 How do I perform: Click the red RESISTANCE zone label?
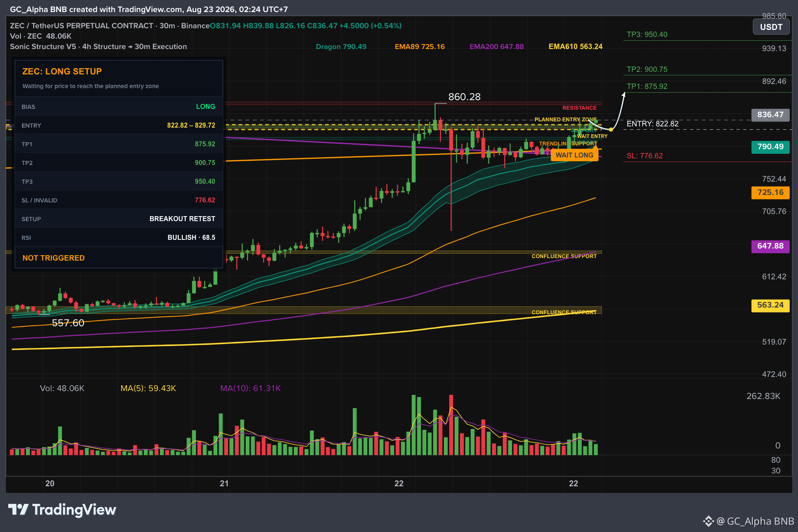click(x=579, y=108)
